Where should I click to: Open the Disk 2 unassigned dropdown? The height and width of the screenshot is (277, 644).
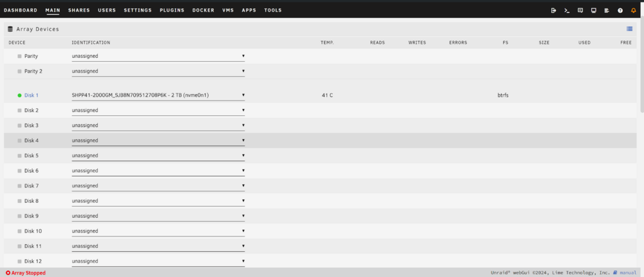pyautogui.click(x=158, y=111)
